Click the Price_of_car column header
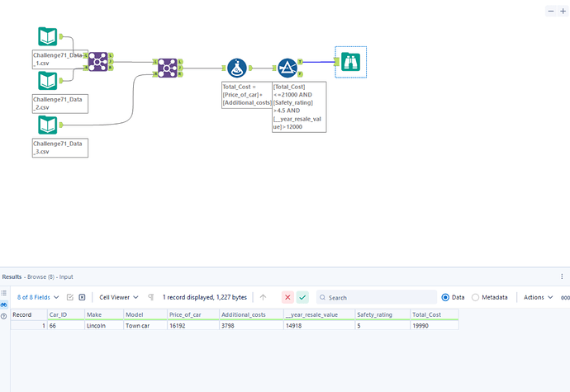 (193, 314)
